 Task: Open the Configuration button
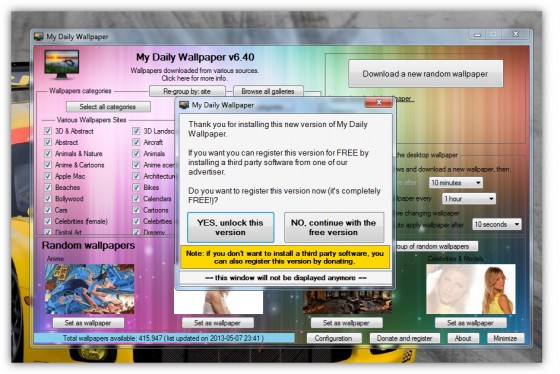(334, 338)
